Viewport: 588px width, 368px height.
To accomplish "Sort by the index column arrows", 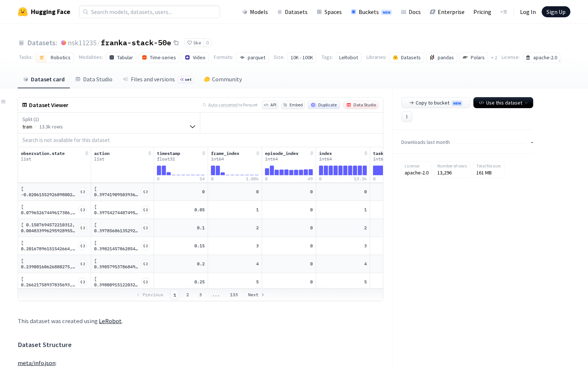I will tap(366, 153).
